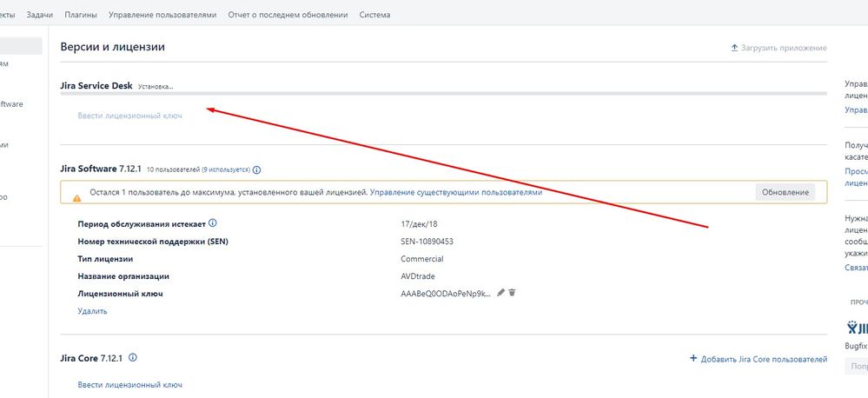Open the Система menu

pyautogui.click(x=374, y=15)
